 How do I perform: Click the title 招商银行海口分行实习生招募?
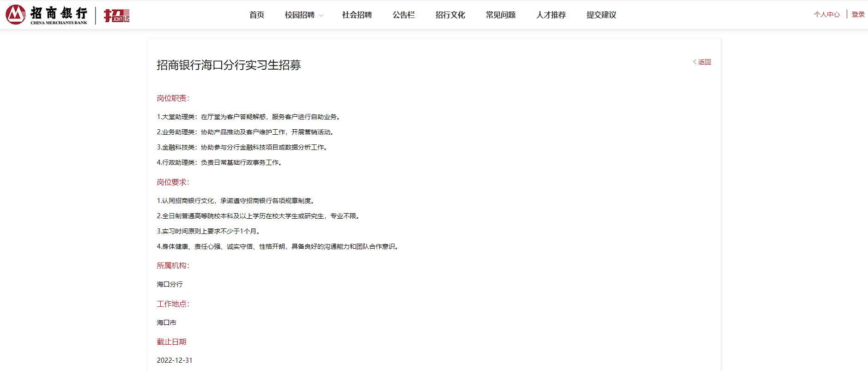[229, 65]
